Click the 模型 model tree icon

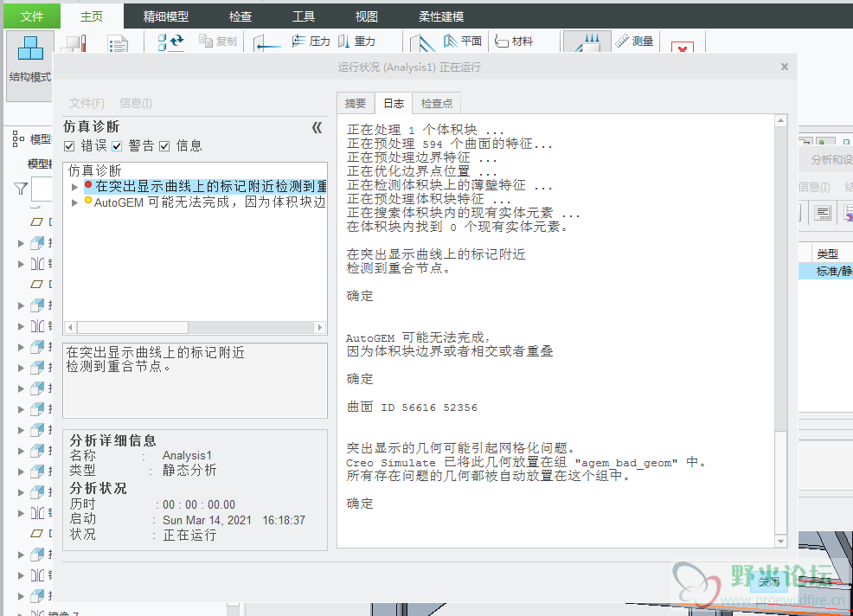coord(18,138)
